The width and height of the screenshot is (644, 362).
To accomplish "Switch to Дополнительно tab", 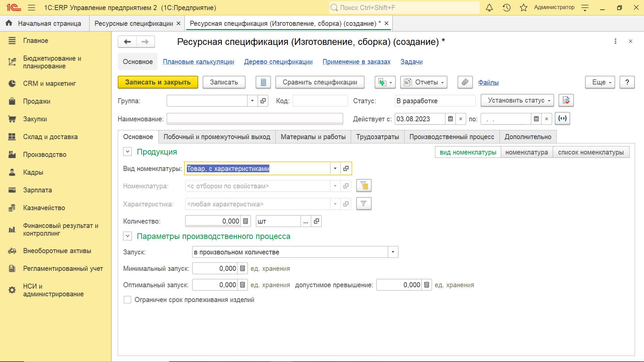I will [528, 137].
